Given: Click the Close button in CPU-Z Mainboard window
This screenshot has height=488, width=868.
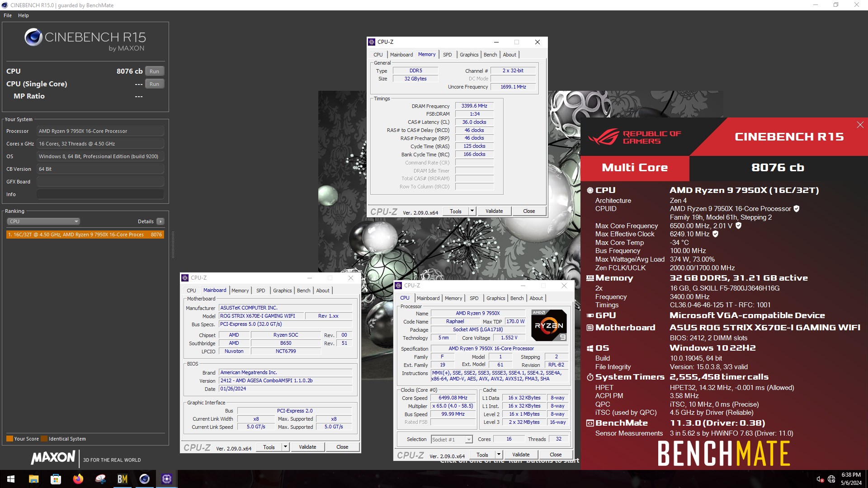Looking at the screenshot, I should [x=342, y=447].
